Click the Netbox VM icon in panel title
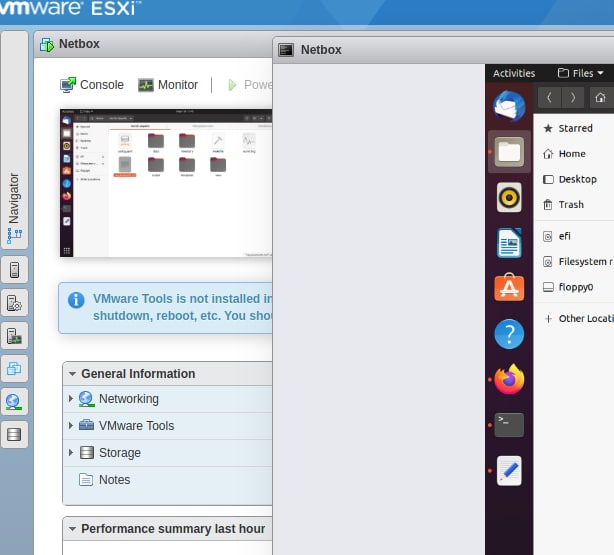 [x=47, y=45]
